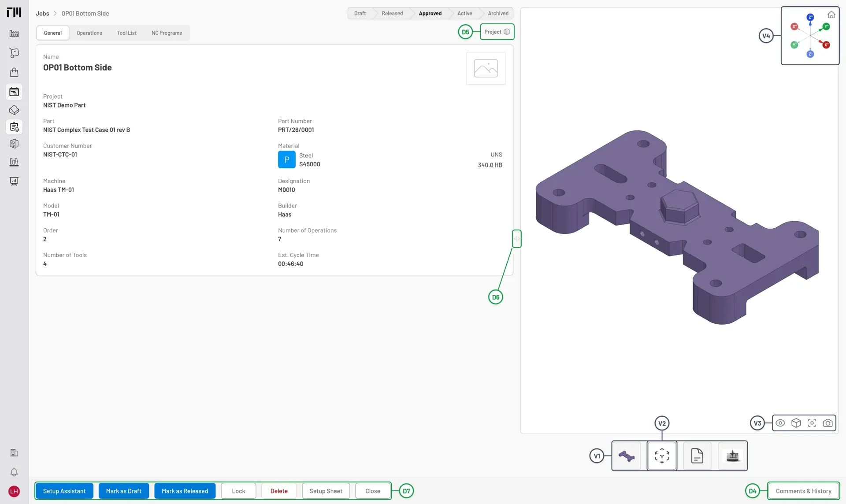This screenshot has width=846, height=504.
Task: Delete the job
Action: 279,491
